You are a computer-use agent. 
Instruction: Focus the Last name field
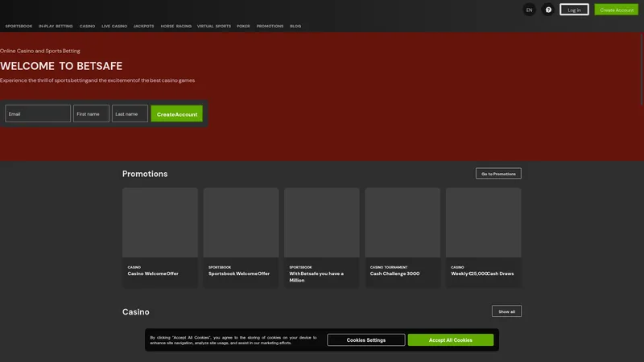[130, 113]
